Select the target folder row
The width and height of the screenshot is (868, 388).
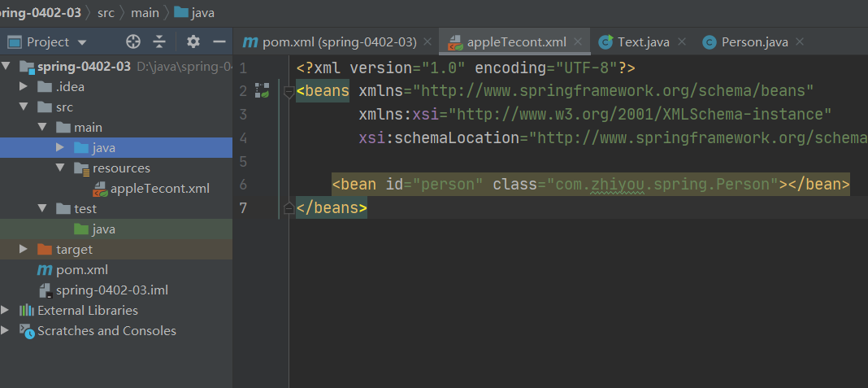pyautogui.click(x=116, y=250)
